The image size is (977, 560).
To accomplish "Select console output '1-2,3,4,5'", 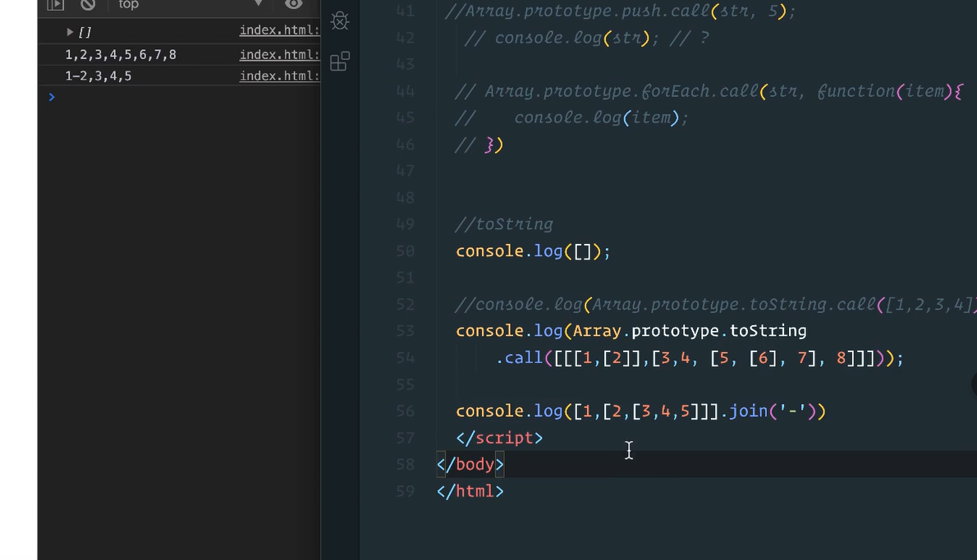I will click(98, 76).
